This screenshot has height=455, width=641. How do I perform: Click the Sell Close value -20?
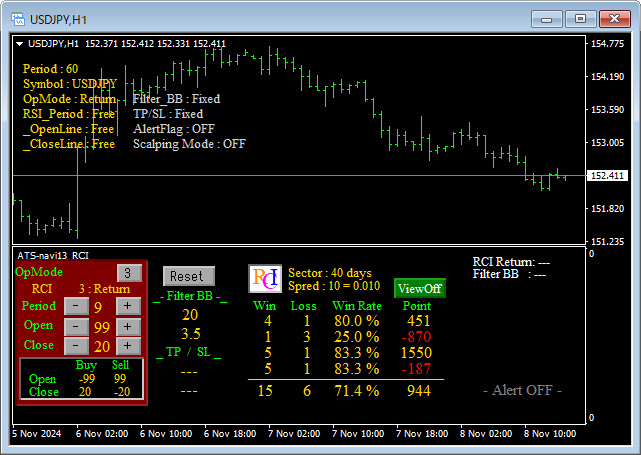pos(122,392)
